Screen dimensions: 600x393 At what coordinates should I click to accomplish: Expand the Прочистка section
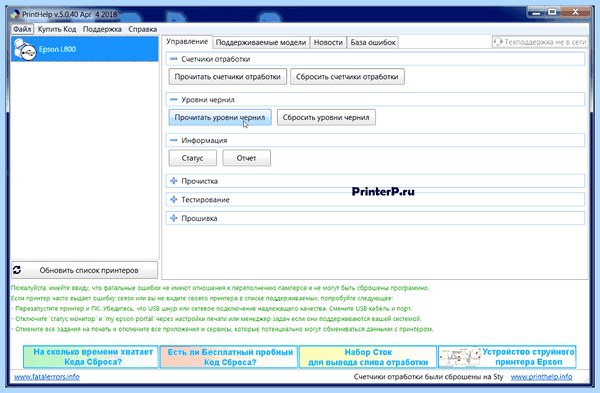[174, 181]
